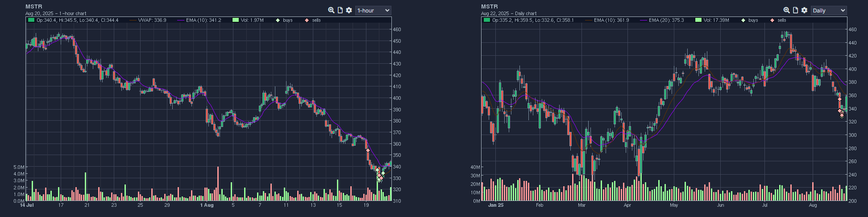Open the 1-hour timeframe dropdown
Screen dimensions: 868x217
click(373, 10)
